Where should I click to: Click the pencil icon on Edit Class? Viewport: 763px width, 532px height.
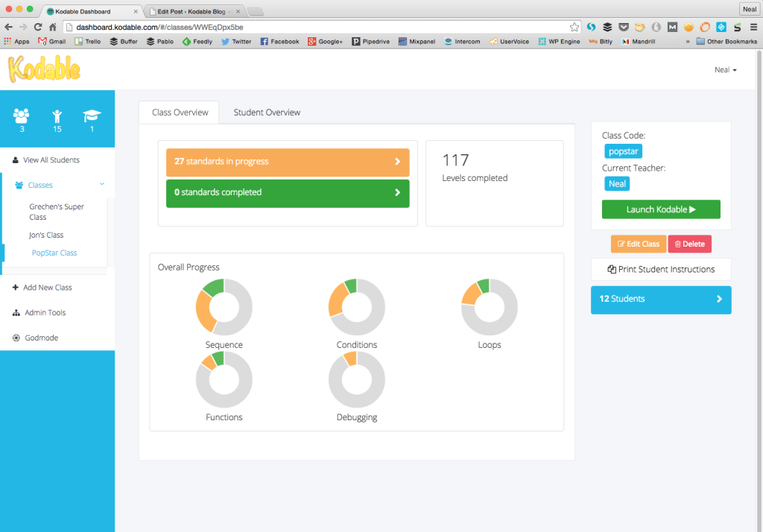click(x=621, y=243)
